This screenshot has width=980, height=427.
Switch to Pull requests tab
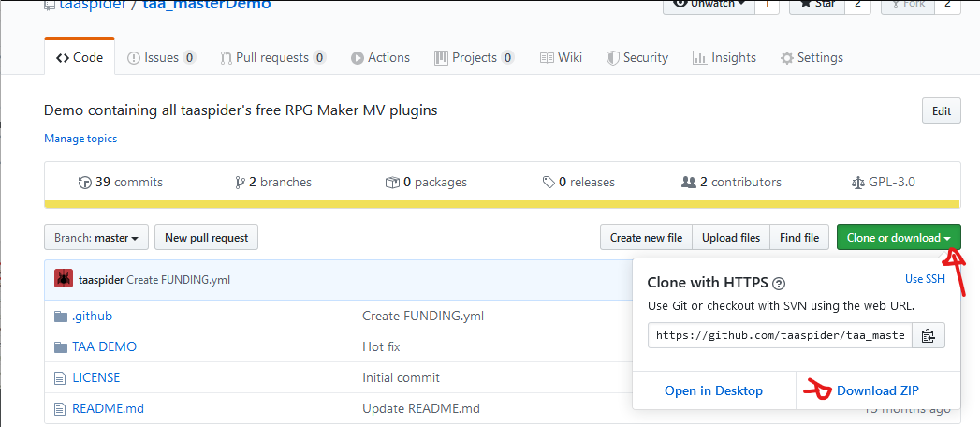273,57
